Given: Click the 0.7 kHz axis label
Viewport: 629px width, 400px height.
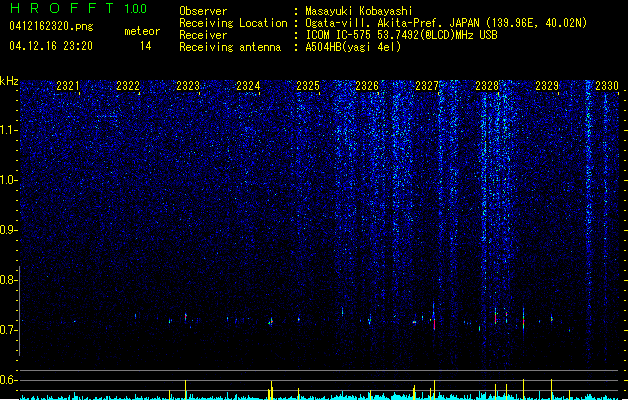Looking at the screenshot, I should tap(9, 330).
